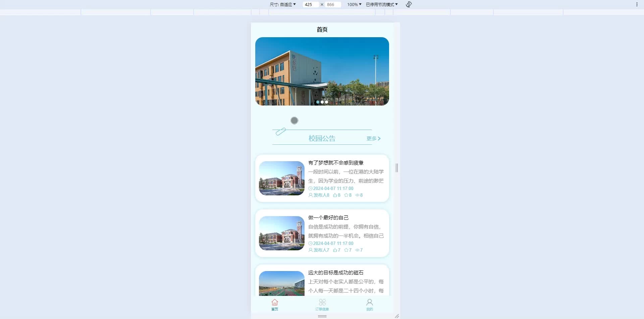Click timestamp on 有了梦想就不会感到疲惫 card
Screen dimensions: 644x319
pyautogui.click(x=333, y=189)
